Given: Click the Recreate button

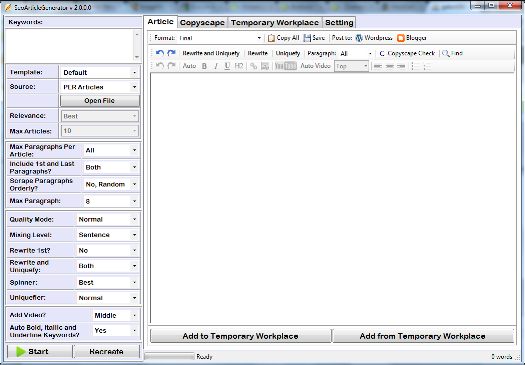Looking at the screenshot, I should (x=106, y=351).
